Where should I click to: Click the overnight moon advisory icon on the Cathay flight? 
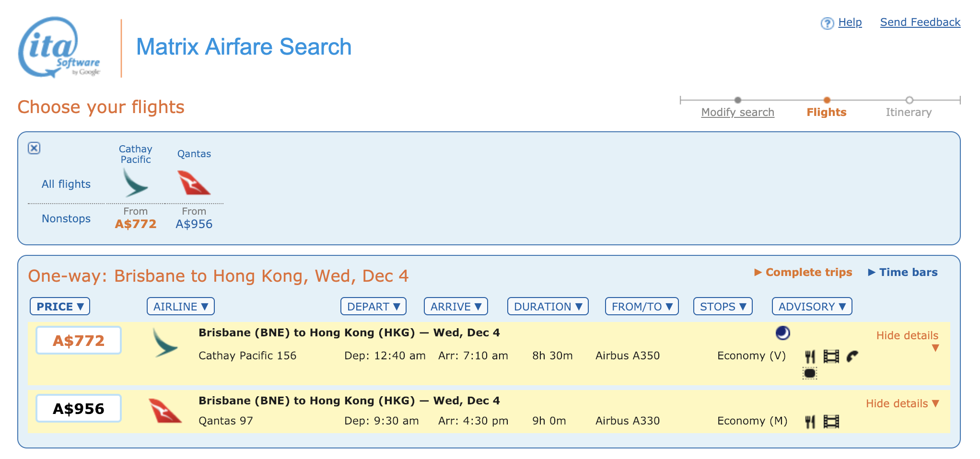click(783, 333)
